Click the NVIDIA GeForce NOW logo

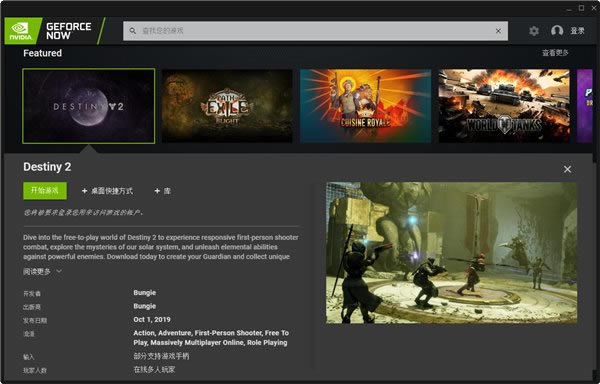[x=54, y=31]
